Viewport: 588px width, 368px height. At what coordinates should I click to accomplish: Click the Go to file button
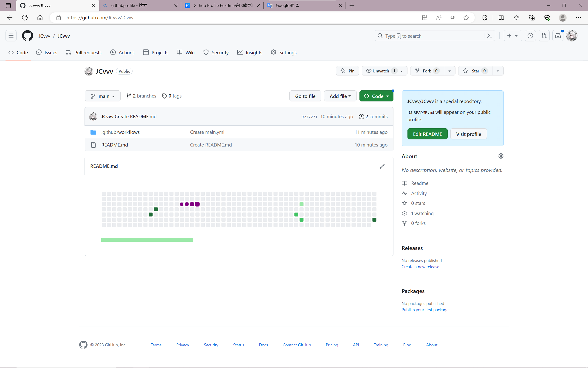(x=305, y=96)
